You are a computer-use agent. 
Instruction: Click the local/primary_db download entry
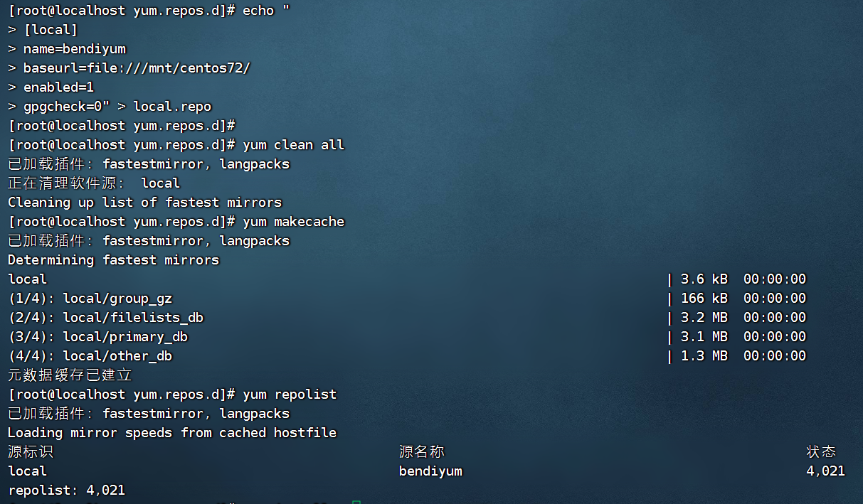click(126, 336)
